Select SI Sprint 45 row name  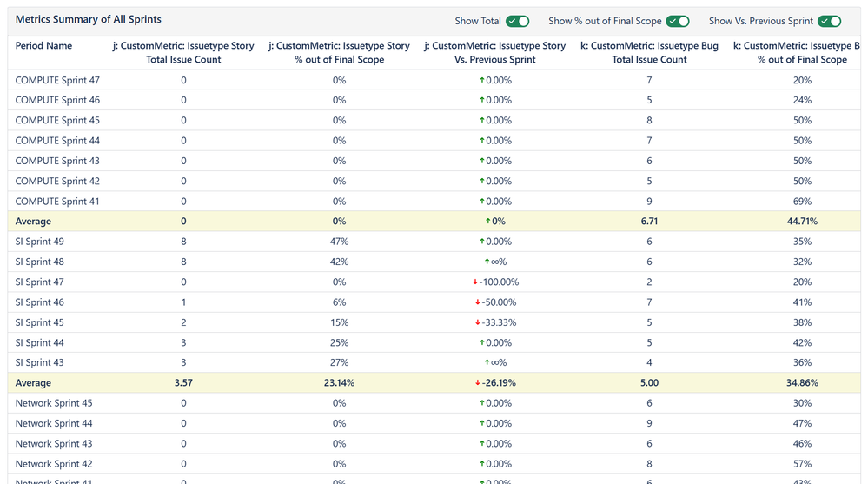[39, 322]
